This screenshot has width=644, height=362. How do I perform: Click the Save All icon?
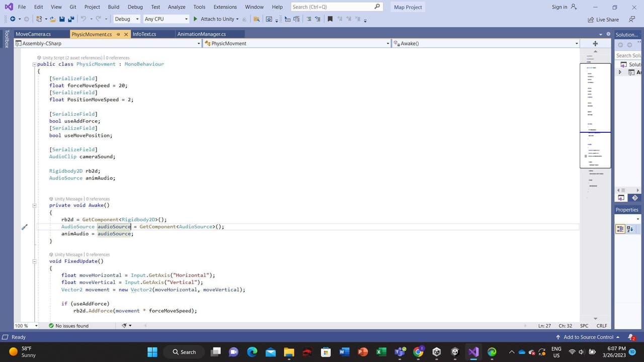pos(70,19)
